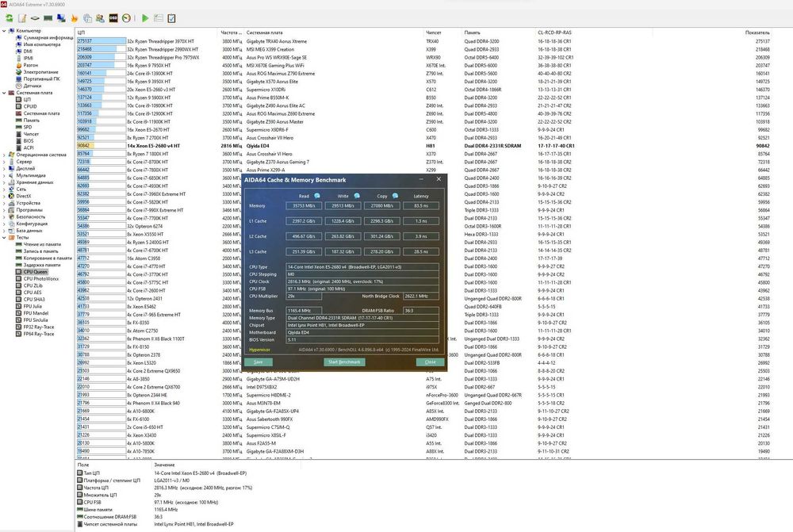Select the 32x Ryzen Threadripper 3970X HT row
This screenshot has height=532, width=793.
(423, 41)
